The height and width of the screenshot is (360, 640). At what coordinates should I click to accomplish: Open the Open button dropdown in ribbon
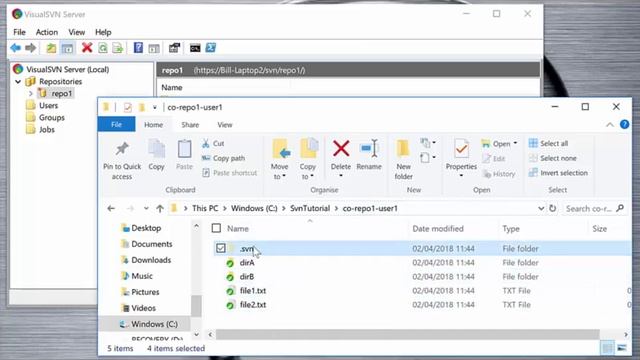pyautogui.click(x=516, y=143)
